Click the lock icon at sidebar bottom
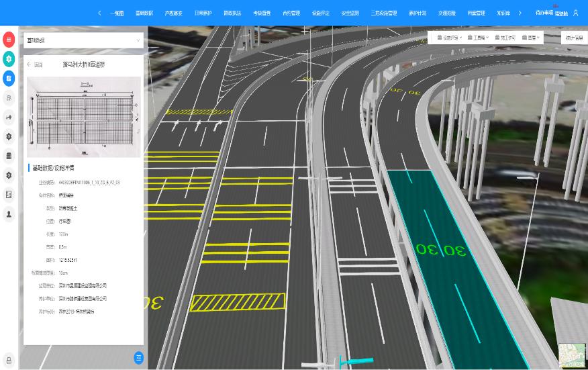588x370 pixels. tap(9, 360)
